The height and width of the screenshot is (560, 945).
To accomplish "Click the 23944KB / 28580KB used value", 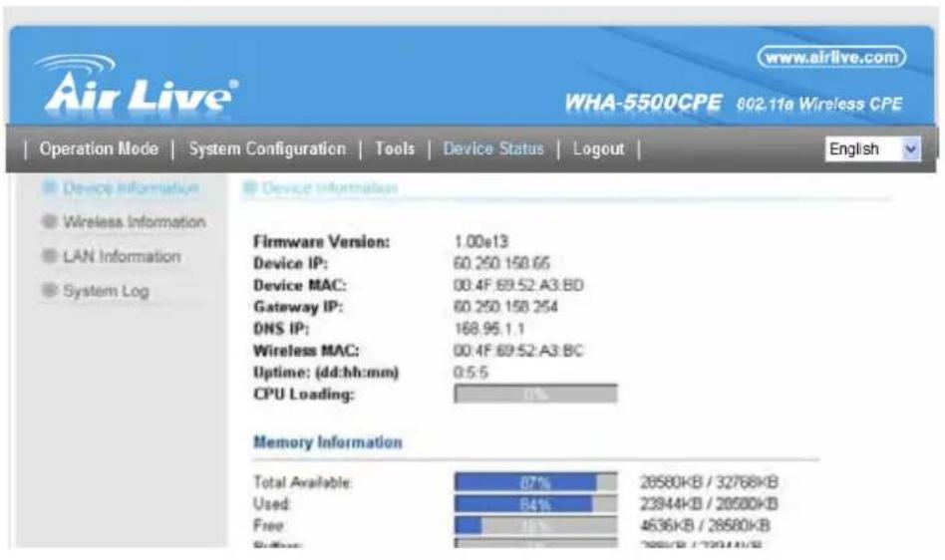I will click(x=710, y=504).
